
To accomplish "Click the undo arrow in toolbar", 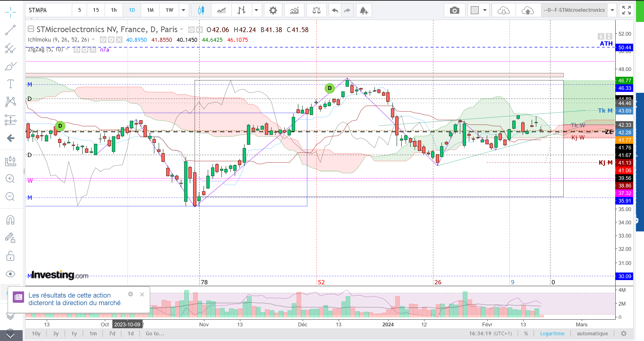I will click(x=335, y=10).
